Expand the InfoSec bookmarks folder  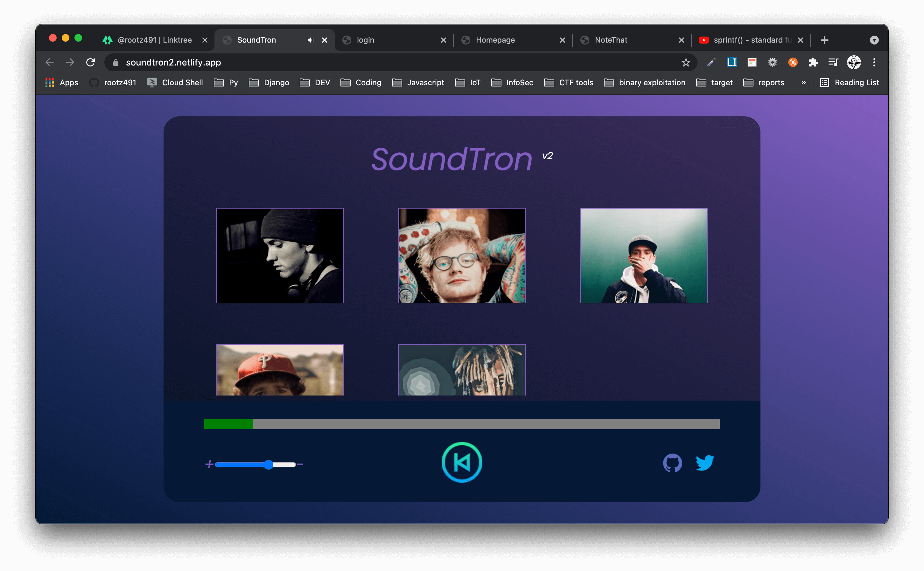pos(512,82)
